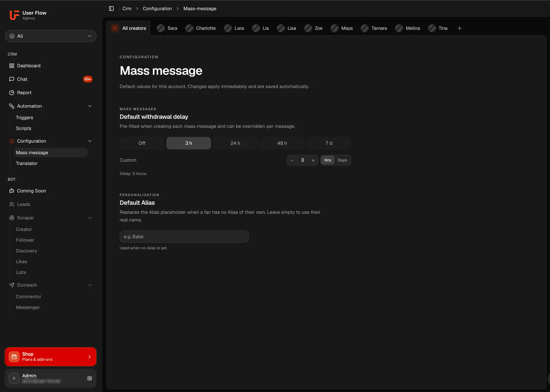Click the Crm breadcrumb link
550x392 pixels.
[127, 9]
